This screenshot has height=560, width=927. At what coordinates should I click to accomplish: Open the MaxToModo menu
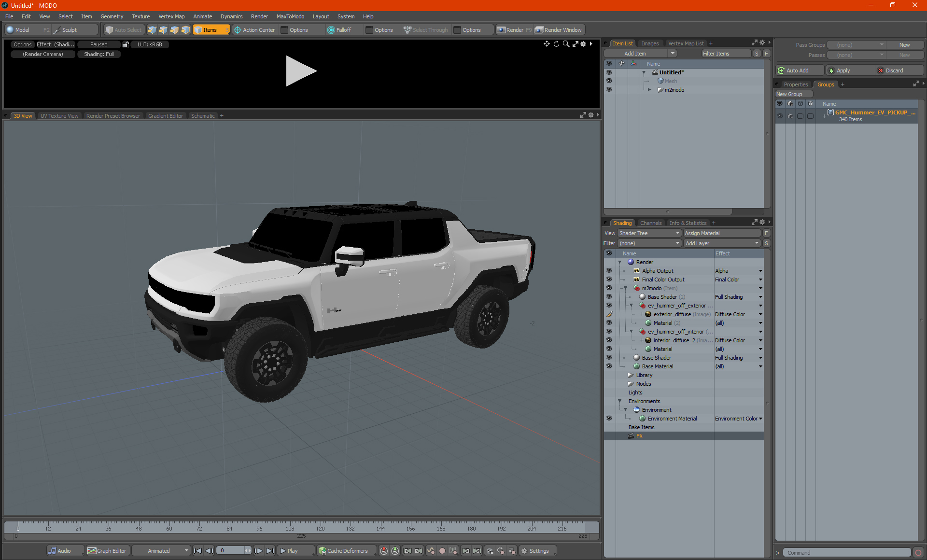click(x=290, y=16)
